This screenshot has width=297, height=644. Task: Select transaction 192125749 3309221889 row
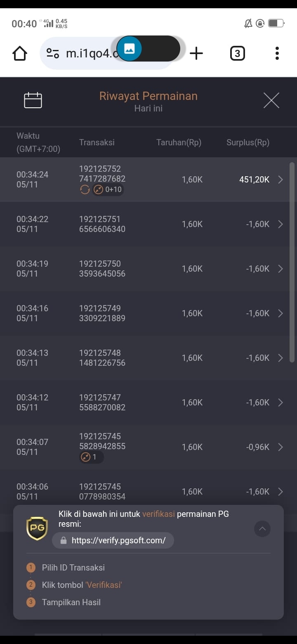(x=148, y=313)
